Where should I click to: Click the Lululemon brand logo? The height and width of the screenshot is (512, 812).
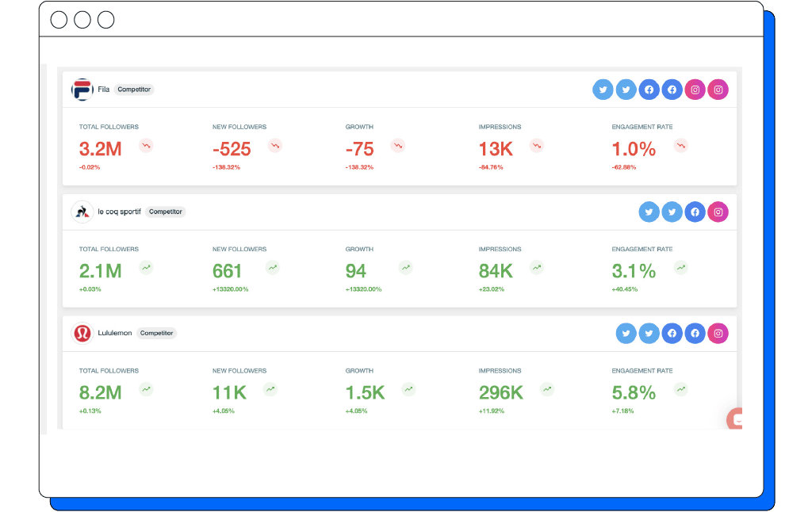coord(82,333)
